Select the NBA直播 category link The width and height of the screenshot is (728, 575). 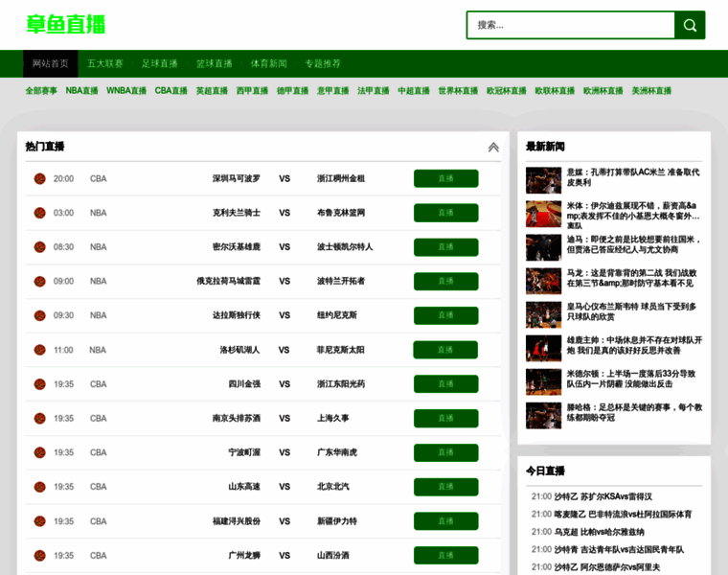81,91
